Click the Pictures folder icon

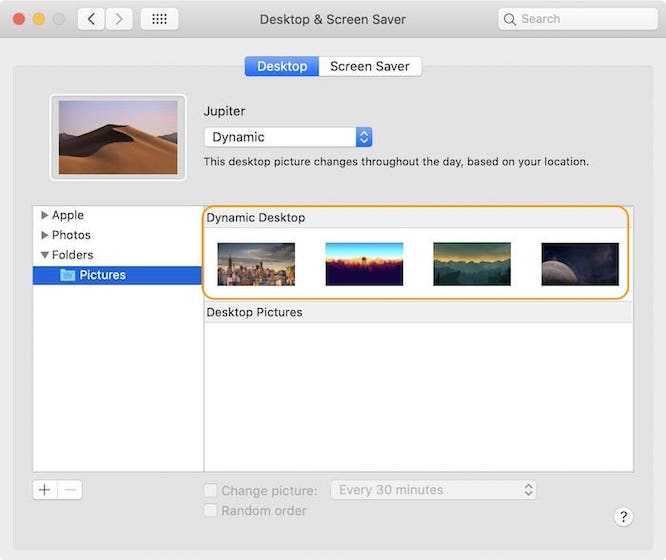pyautogui.click(x=68, y=275)
